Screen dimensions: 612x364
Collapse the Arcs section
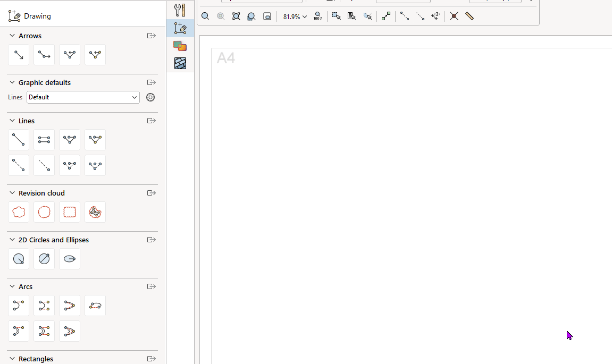[12, 286]
